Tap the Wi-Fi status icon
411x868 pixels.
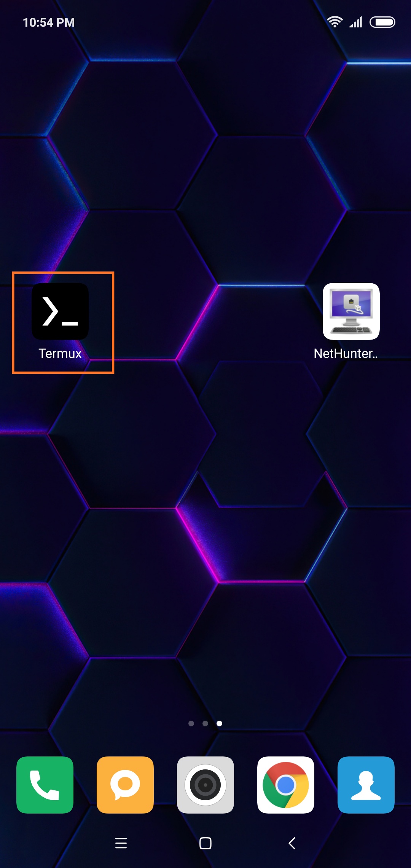tap(335, 22)
